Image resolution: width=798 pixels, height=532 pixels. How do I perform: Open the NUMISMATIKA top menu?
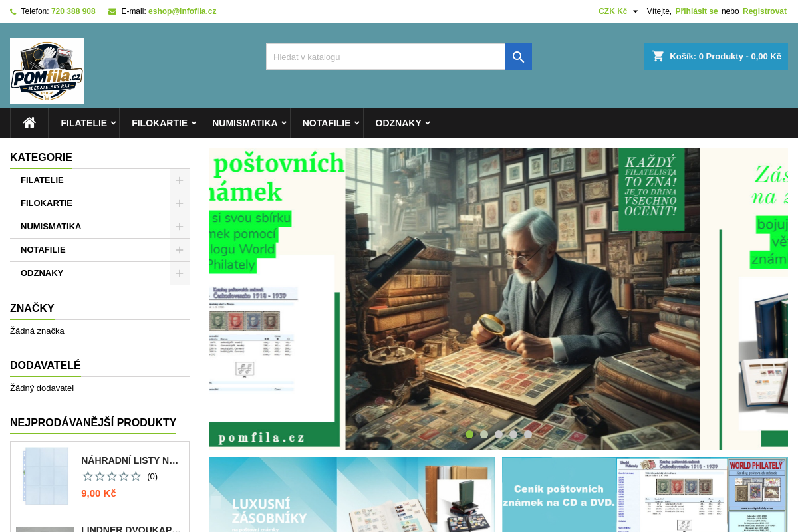245,123
